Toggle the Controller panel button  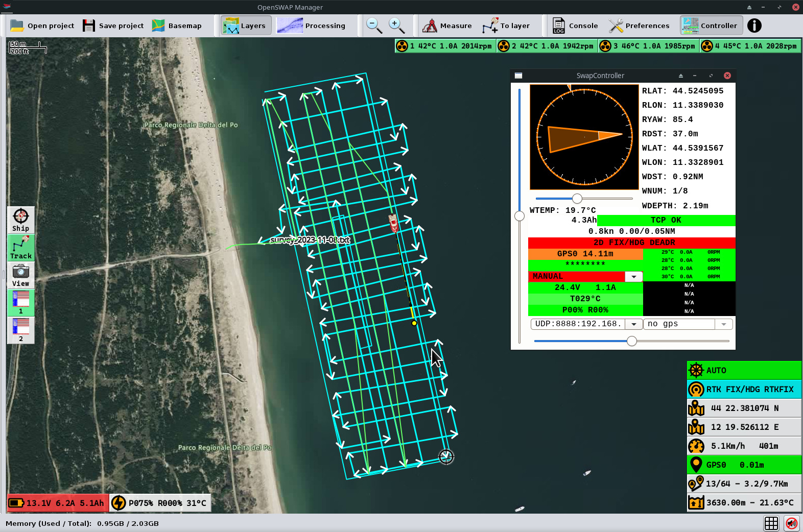coord(711,26)
